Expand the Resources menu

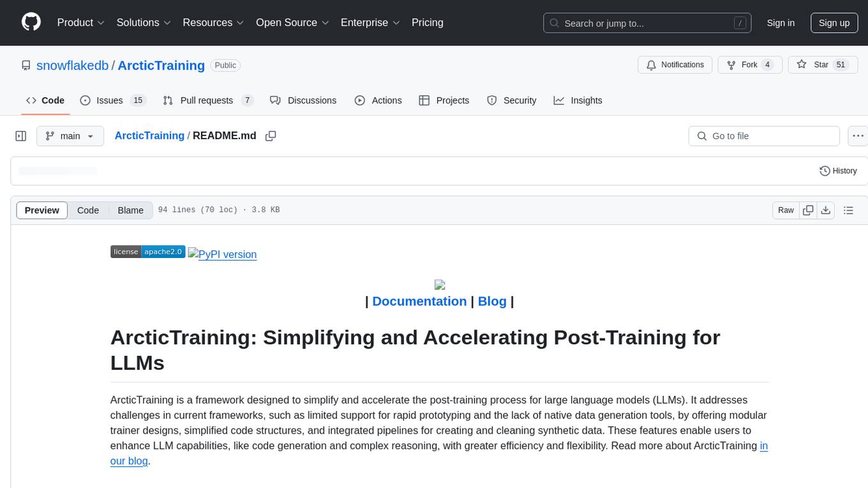coord(213,22)
